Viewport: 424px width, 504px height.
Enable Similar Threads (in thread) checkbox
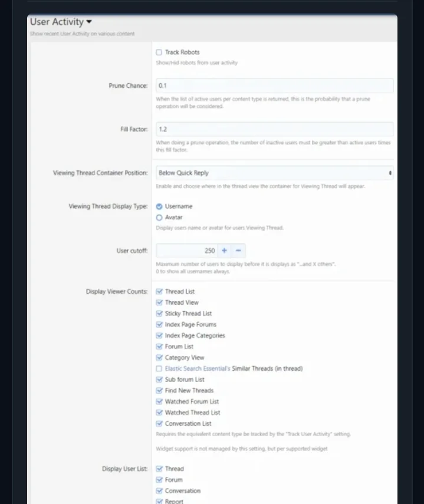pyautogui.click(x=159, y=368)
